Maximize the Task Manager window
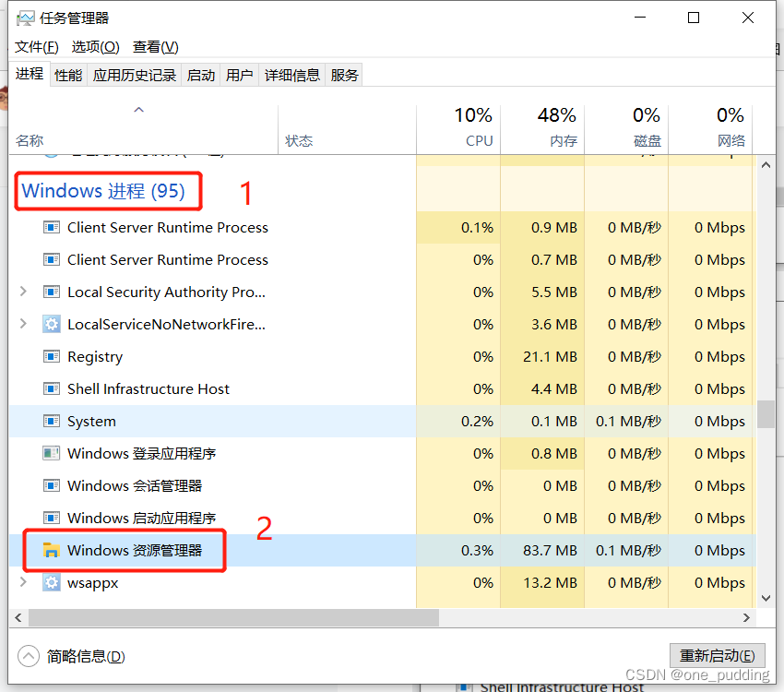 coord(694,18)
